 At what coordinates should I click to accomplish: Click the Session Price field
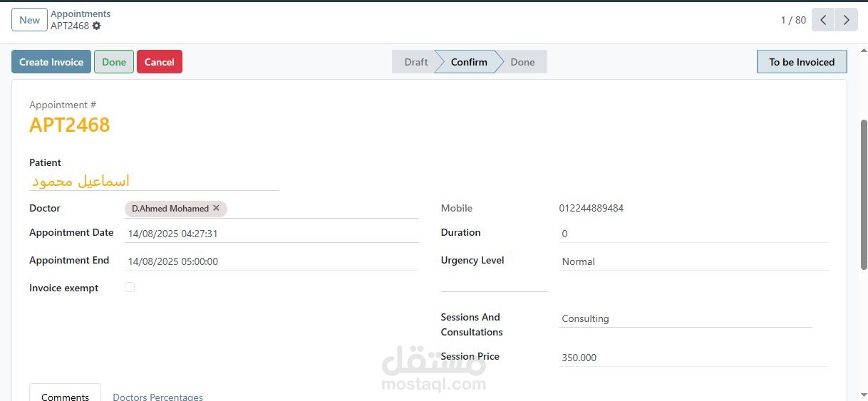coord(695,358)
